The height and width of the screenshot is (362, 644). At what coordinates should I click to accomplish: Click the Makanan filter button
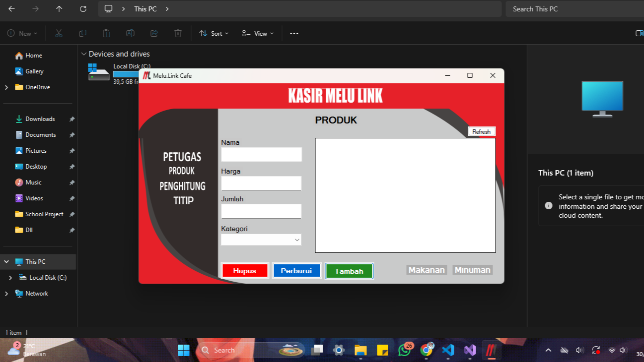(427, 269)
